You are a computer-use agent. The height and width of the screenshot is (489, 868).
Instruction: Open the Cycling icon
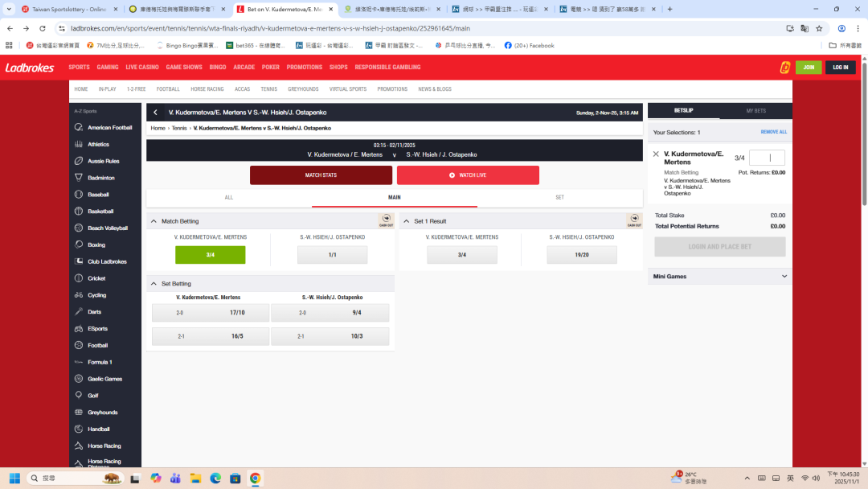[79, 294]
